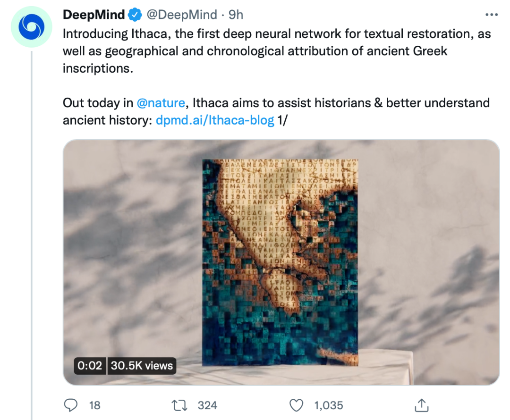The width and height of the screenshot is (510, 420).
Task: Click the share upload icon
Action: point(421,405)
